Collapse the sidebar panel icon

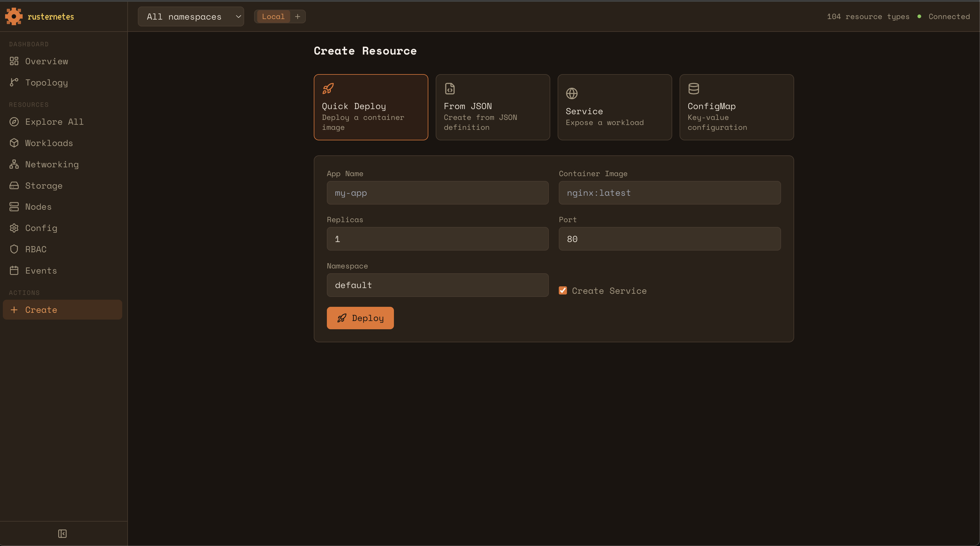point(63,534)
